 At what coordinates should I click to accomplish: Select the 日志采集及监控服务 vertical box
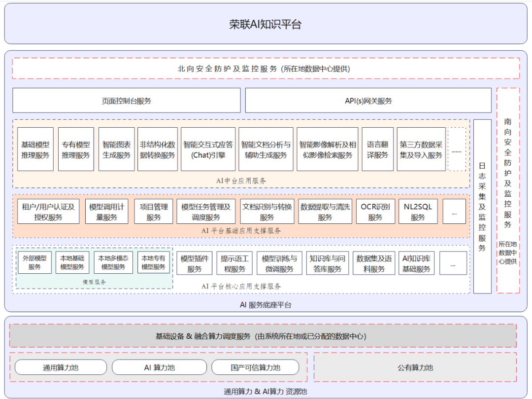pyautogui.click(x=482, y=206)
